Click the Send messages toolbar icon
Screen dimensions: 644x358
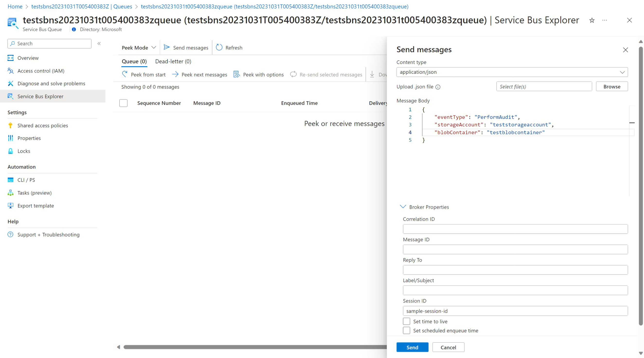tap(186, 48)
